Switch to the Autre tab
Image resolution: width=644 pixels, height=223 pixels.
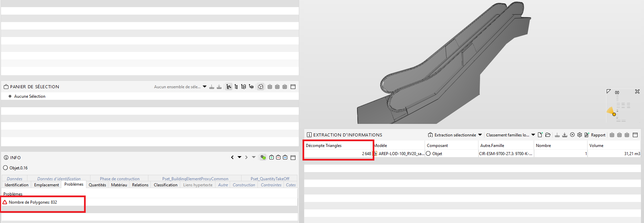(x=223, y=185)
